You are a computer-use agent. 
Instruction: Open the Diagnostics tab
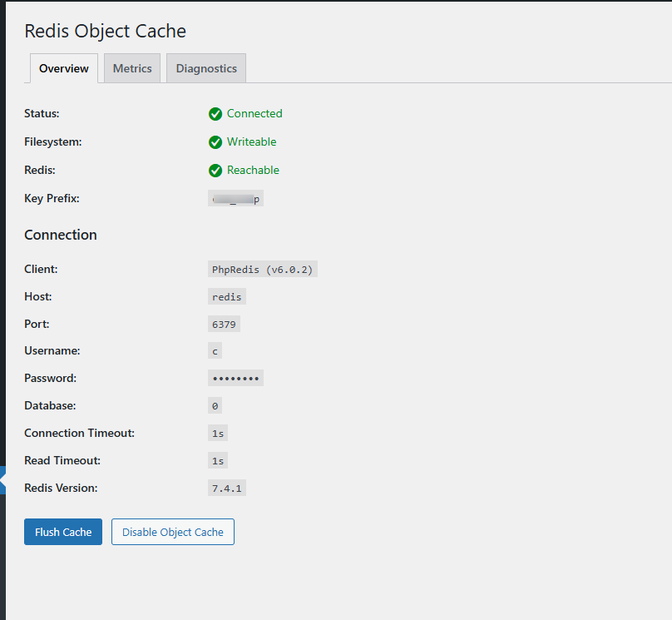click(x=206, y=68)
